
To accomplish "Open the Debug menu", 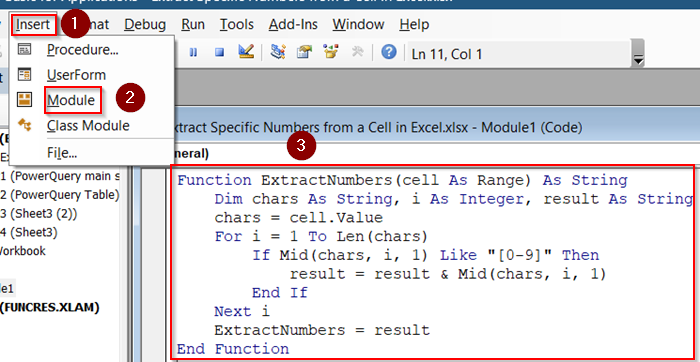I will 145,24.
